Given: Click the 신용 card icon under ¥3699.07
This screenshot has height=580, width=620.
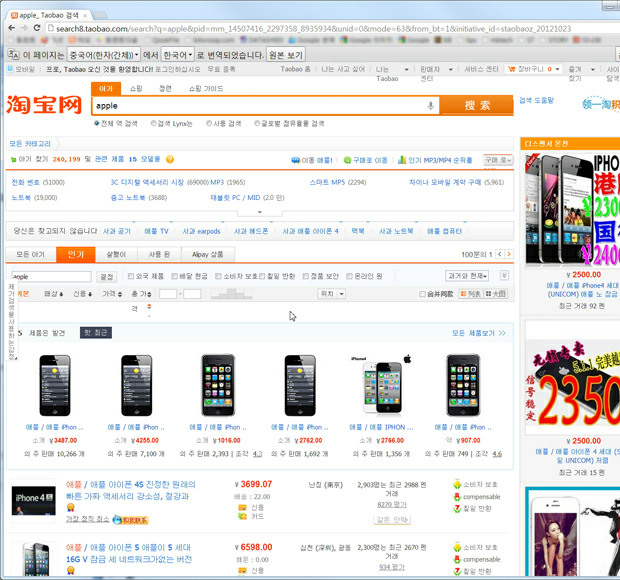Looking at the screenshot, I should [242, 507].
